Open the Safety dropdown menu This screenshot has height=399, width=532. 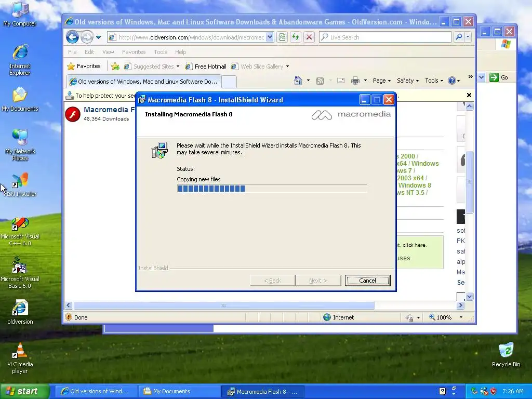408,81
